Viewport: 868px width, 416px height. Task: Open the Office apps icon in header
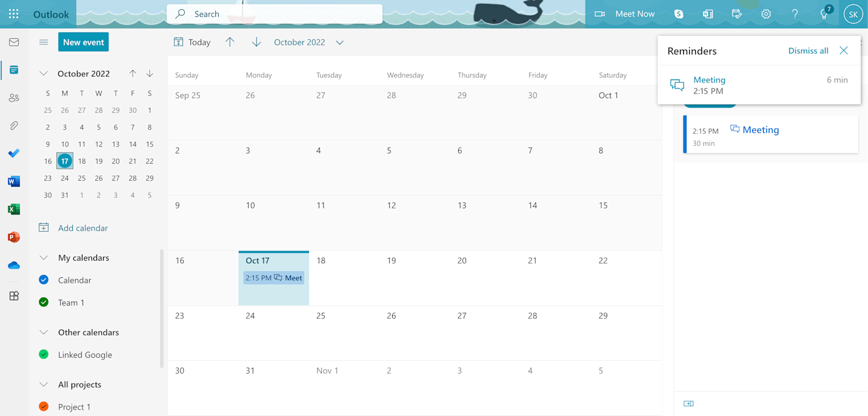708,14
